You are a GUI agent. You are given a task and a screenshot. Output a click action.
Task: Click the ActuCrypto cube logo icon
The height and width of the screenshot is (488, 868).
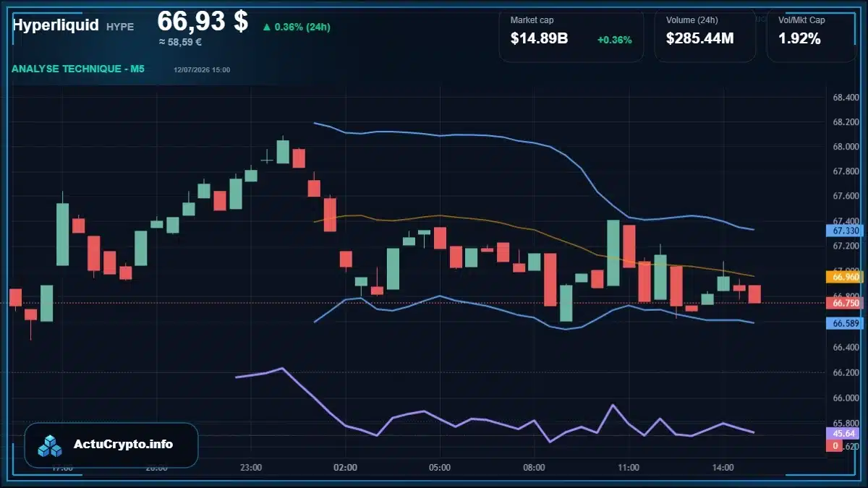(x=50, y=445)
